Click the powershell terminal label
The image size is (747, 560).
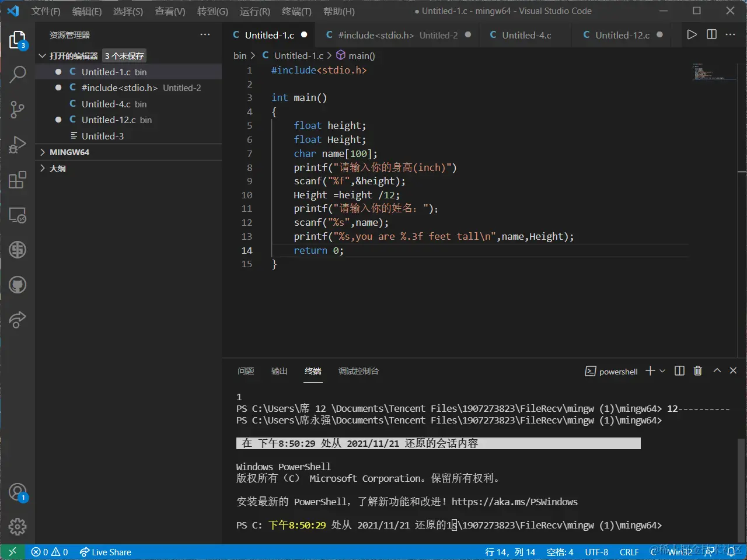pyautogui.click(x=611, y=371)
